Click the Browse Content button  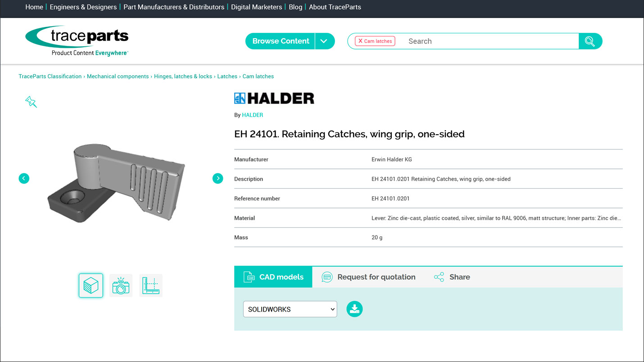click(x=281, y=41)
